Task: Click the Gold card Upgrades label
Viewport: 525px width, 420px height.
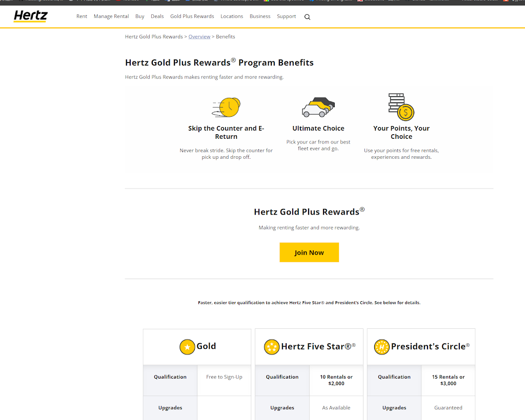Action: [x=170, y=408]
